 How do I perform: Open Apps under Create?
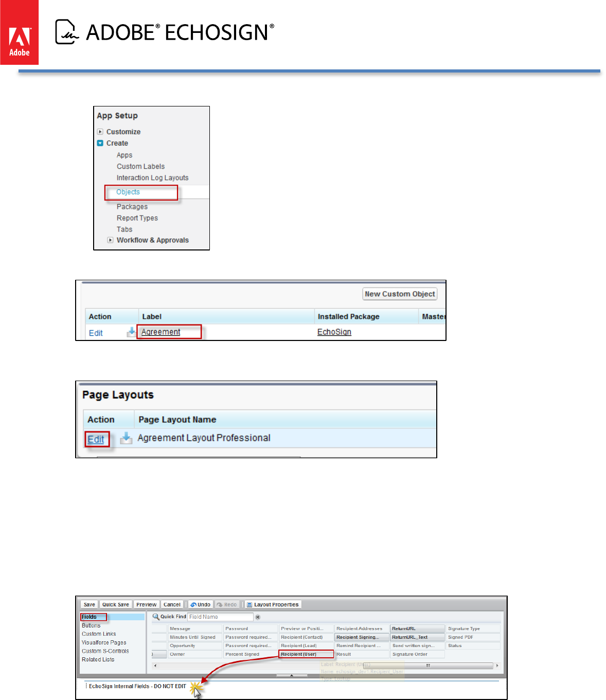coord(124,155)
